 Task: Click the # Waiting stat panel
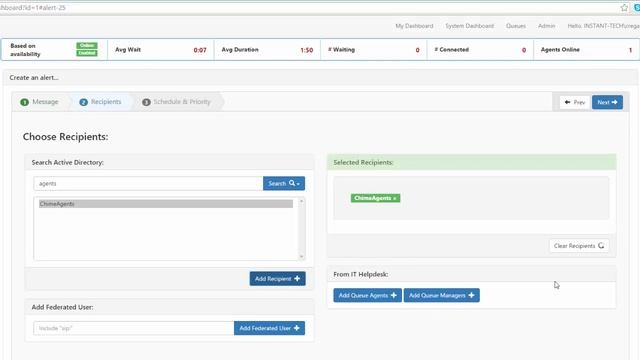tap(374, 50)
